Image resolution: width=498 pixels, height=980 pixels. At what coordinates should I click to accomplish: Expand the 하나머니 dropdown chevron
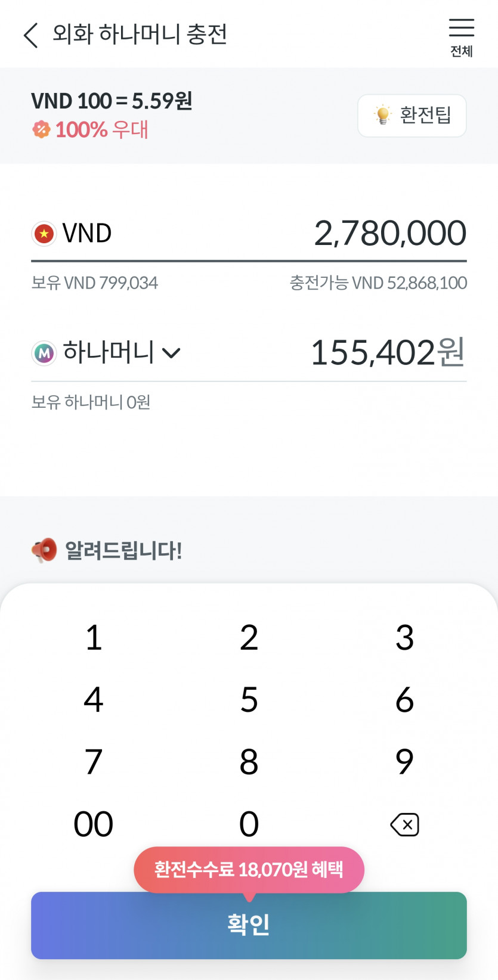point(171,353)
